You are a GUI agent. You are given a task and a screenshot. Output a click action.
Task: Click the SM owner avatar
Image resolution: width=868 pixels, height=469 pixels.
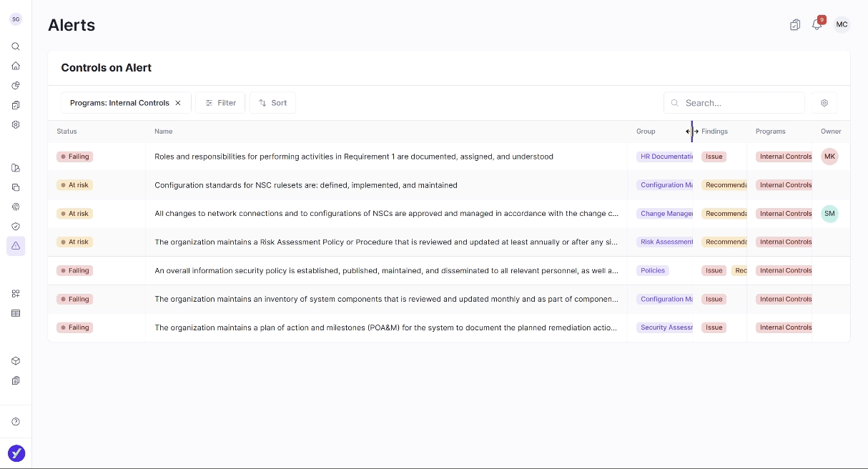coord(829,214)
